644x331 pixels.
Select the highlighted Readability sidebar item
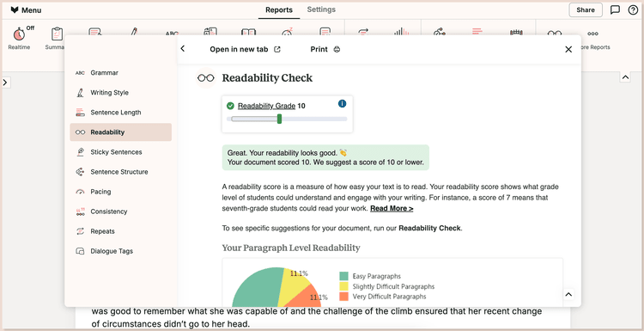121,132
